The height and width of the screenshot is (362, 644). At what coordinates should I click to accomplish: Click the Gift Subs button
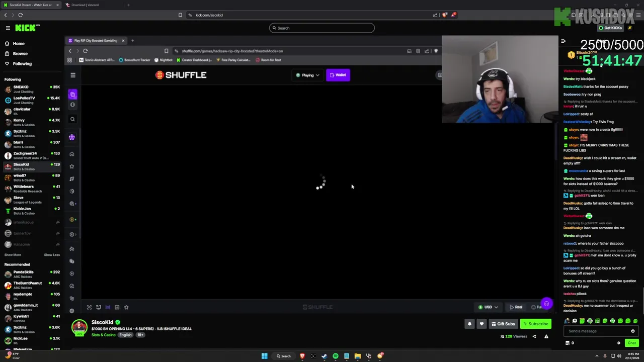point(503,324)
